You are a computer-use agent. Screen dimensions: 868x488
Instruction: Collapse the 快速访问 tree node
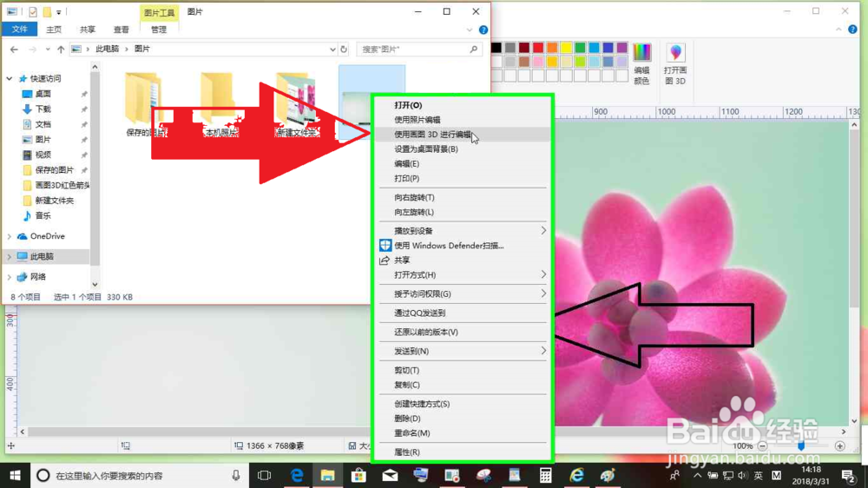10,79
